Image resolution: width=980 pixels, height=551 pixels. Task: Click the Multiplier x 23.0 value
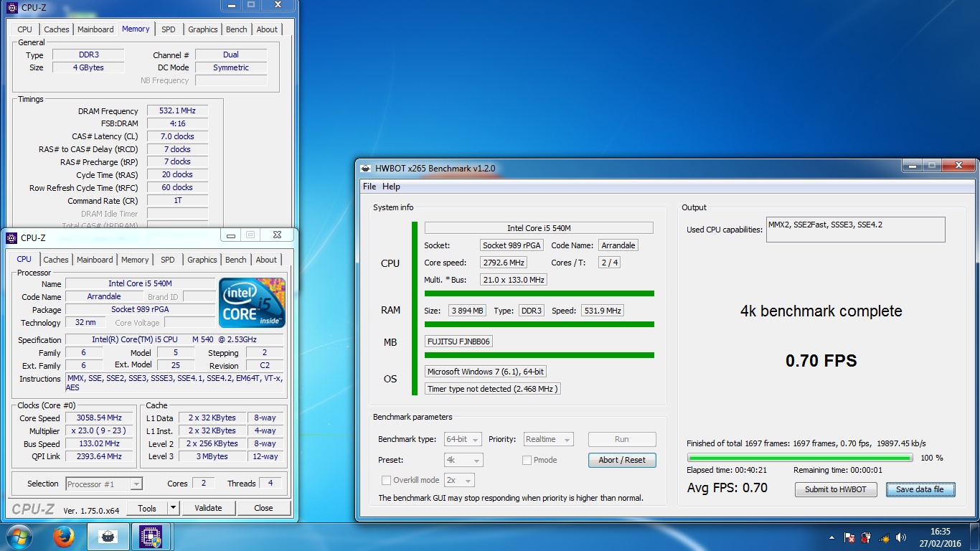[x=100, y=430]
